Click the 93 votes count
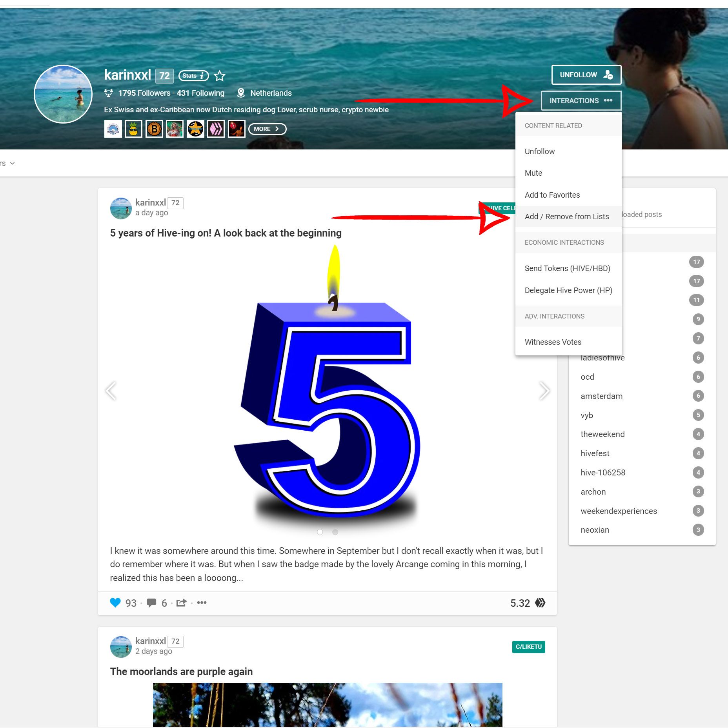This screenshot has width=728, height=728. (131, 603)
